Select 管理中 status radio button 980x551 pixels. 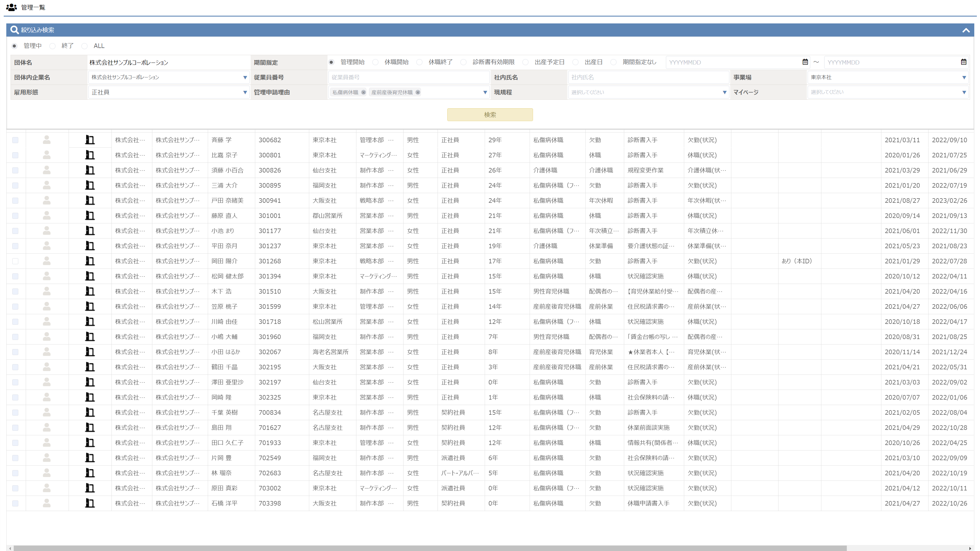15,46
